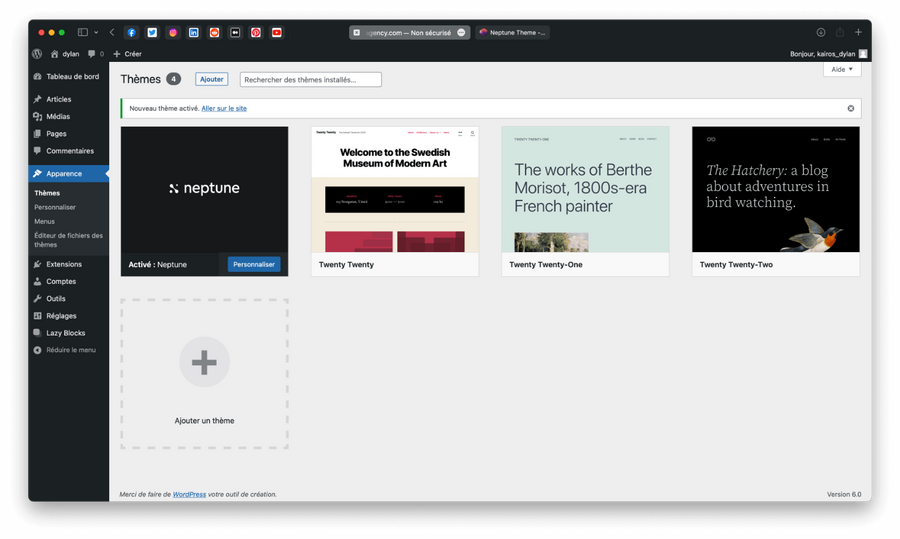Open the Articles menu

point(68,99)
